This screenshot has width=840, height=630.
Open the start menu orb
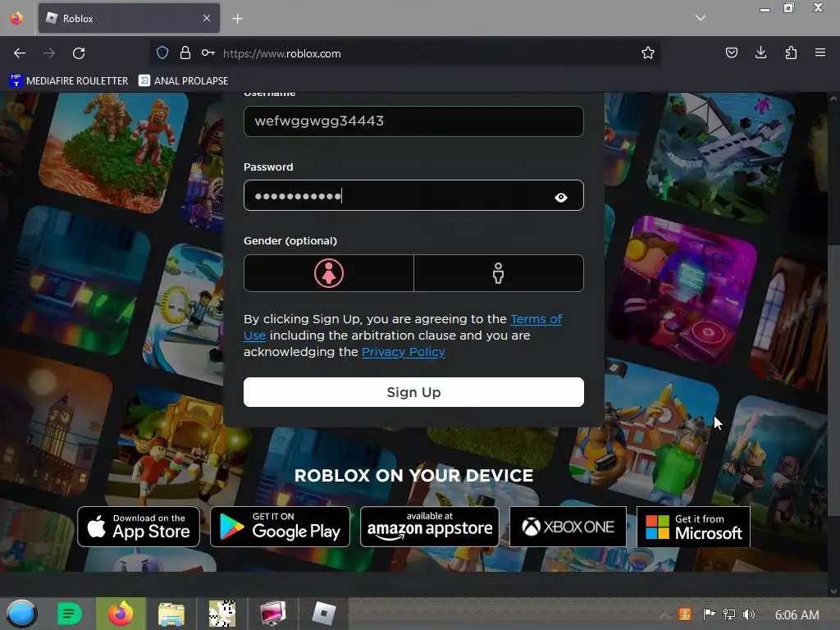(x=22, y=614)
